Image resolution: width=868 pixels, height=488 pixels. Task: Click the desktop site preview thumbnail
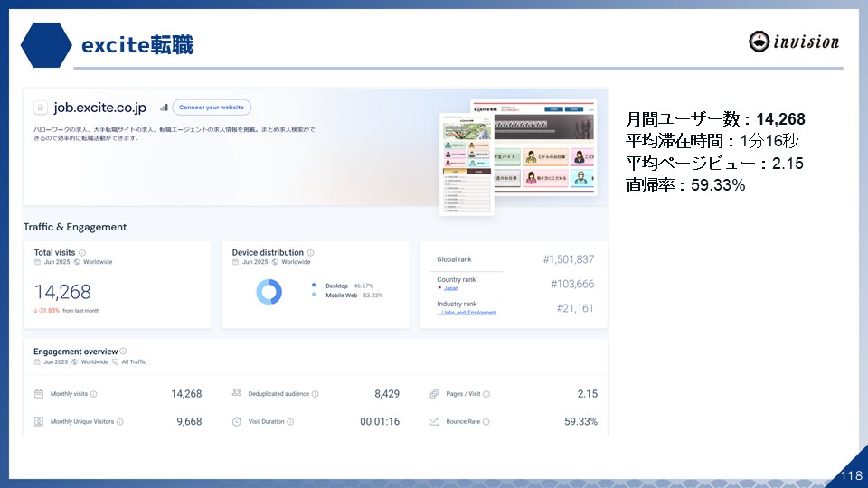point(544,147)
